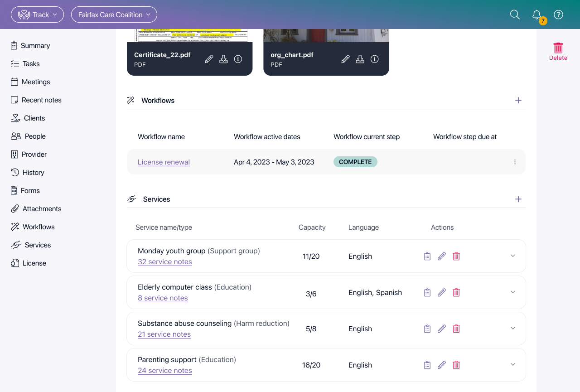Open notes clipboard for Parenting support
The width and height of the screenshot is (580, 392).
tap(427, 365)
